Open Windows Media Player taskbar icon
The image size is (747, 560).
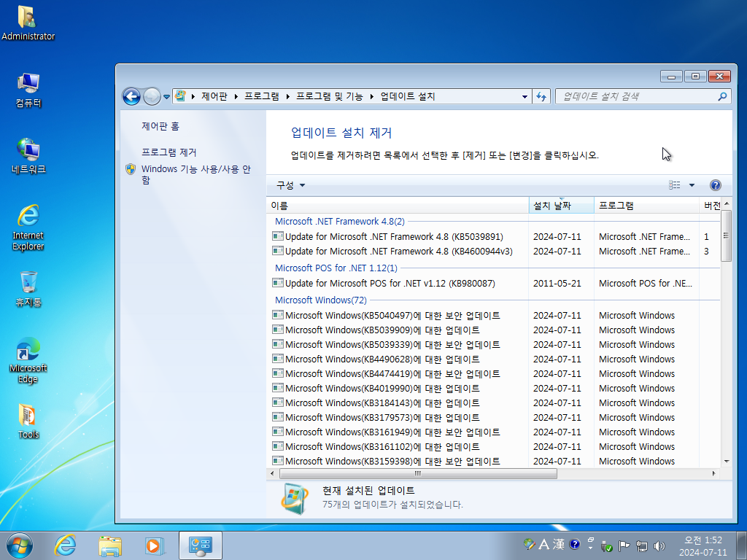[155, 545]
